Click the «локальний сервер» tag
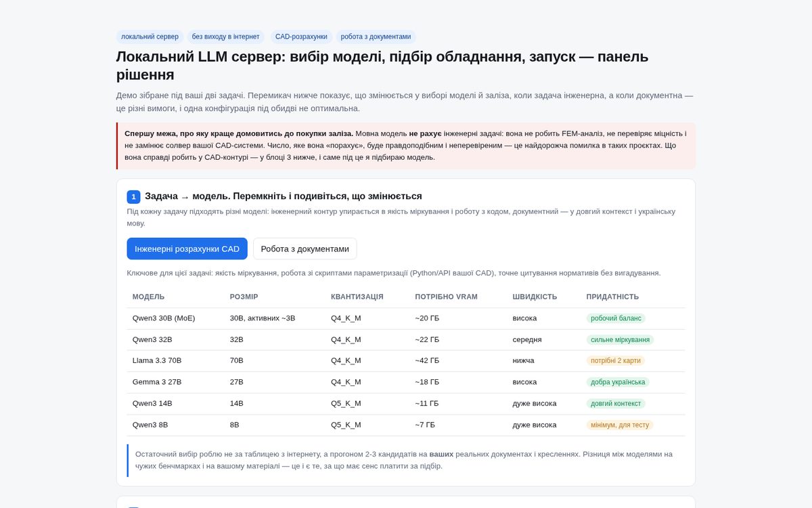812x508 pixels. [x=150, y=37]
